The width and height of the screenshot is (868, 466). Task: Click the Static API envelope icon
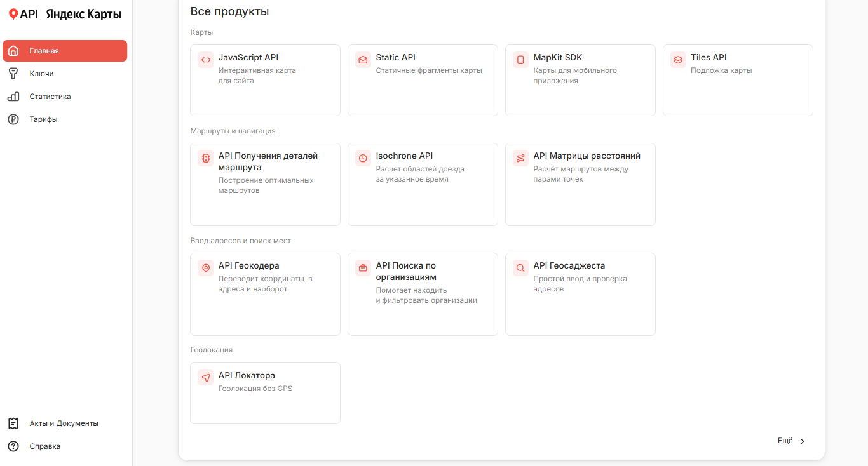coord(363,60)
